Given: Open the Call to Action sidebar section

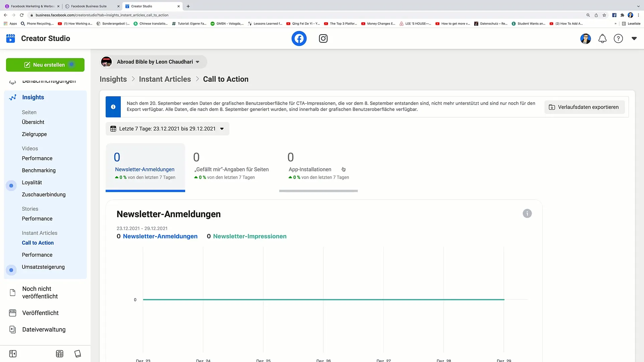Looking at the screenshot, I should click(x=38, y=243).
